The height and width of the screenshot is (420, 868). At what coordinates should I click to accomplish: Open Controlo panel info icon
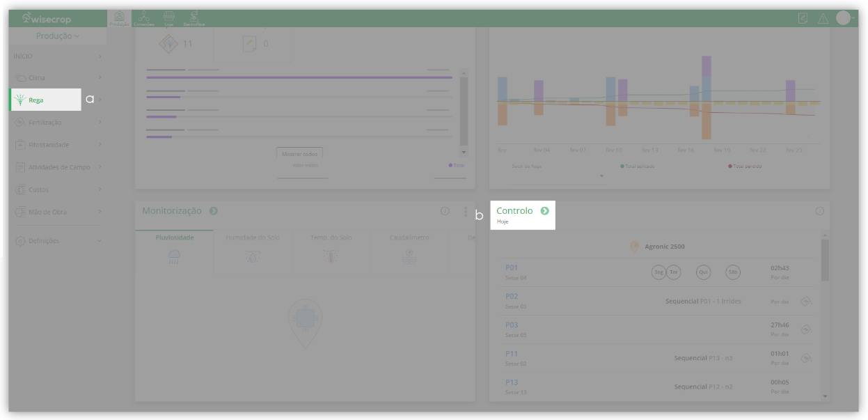tap(819, 211)
